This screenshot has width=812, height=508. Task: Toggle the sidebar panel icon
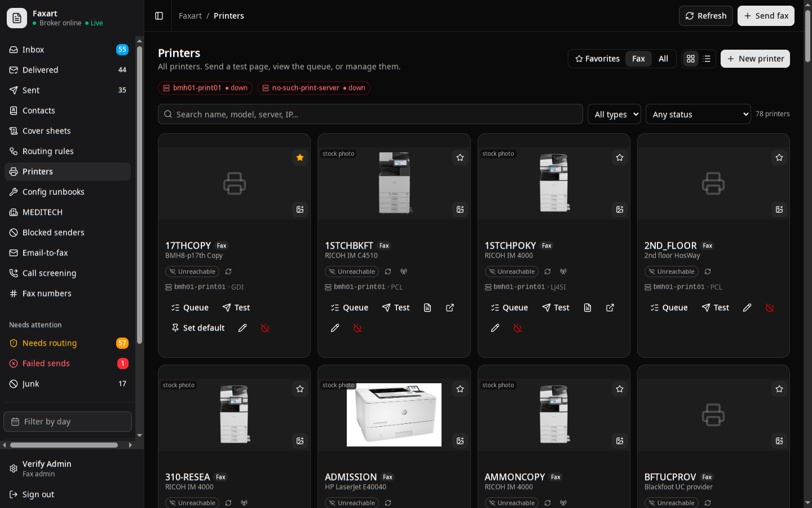click(159, 16)
